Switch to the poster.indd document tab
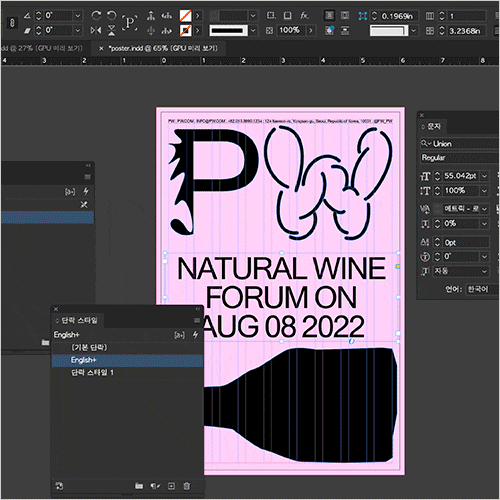Viewport: 500px width, 500px height. [x=163, y=49]
